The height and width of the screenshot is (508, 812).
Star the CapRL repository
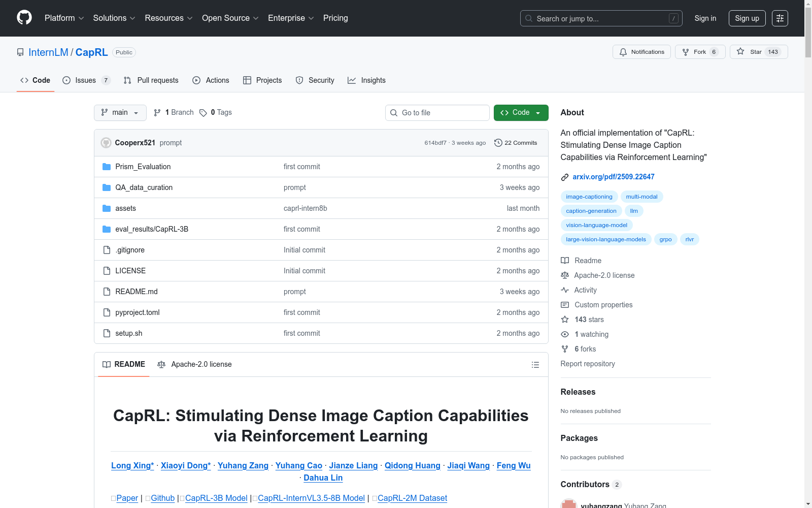[759, 52]
